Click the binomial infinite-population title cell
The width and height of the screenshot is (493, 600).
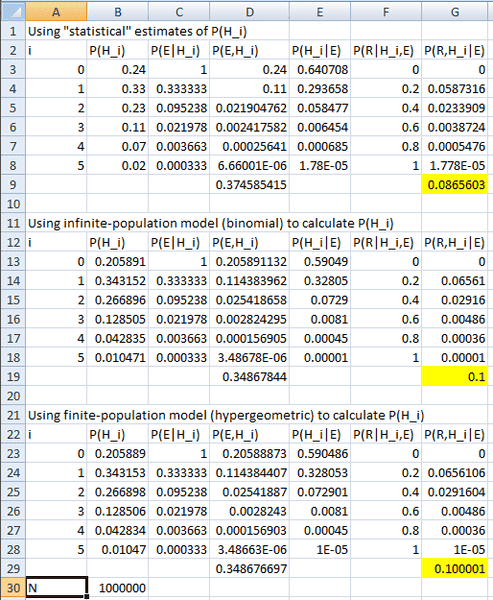(211, 223)
